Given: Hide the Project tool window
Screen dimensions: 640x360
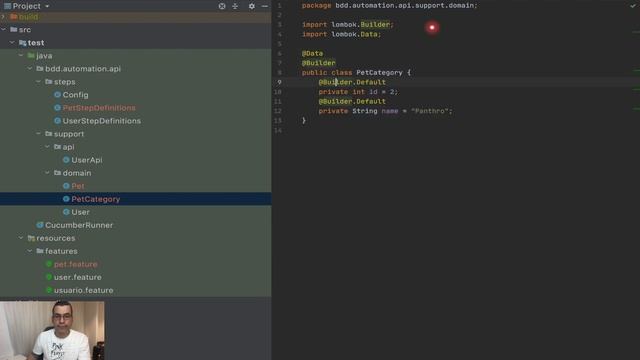Looking at the screenshot, I should (x=264, y=6).
